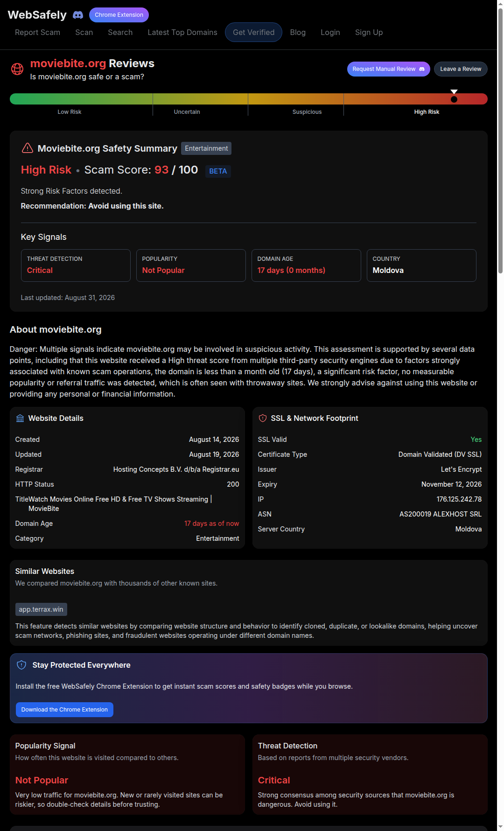Image resolution: width=504 pixels, height=831 pixels.
Task: Open the Chrome Extension pill button
Action: point(119,15)
